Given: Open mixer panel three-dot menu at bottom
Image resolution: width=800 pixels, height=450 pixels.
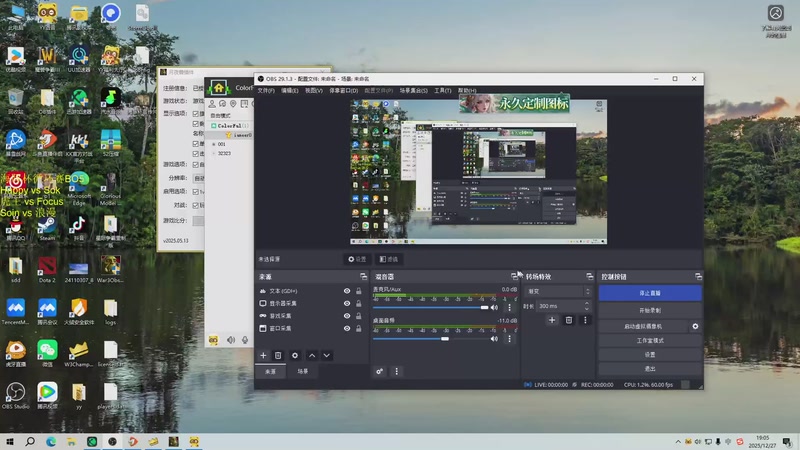Looking at the screenshot, I should [x=396, y=371].
